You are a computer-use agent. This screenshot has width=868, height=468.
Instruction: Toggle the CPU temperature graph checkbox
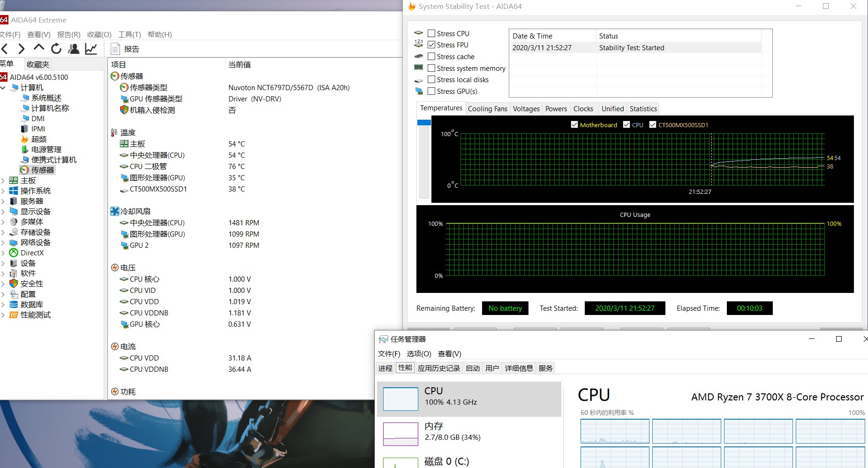click(x=626, y=124)
